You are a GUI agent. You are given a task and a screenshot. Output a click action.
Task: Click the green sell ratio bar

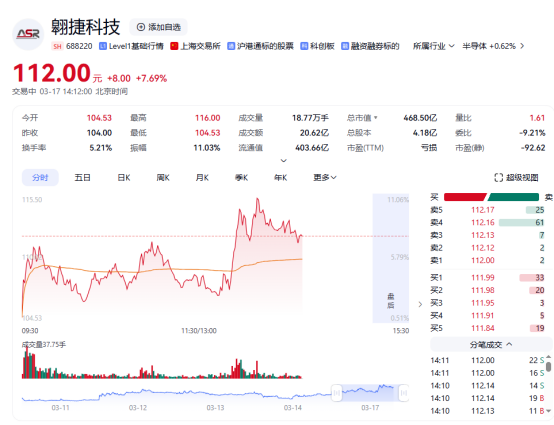click(x=513, y=197)
